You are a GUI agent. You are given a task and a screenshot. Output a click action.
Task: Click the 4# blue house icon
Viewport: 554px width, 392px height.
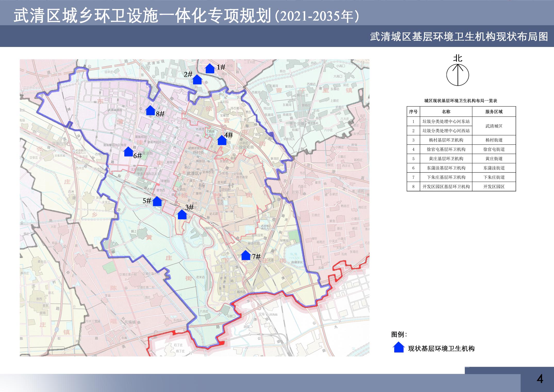[x=222, y=141]
